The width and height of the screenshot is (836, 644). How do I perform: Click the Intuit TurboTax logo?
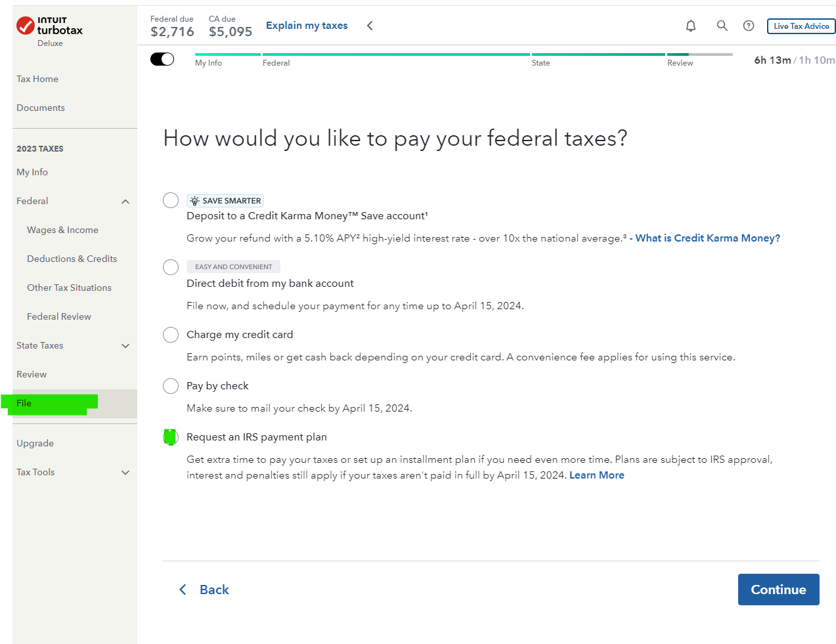tap(49, 27)
